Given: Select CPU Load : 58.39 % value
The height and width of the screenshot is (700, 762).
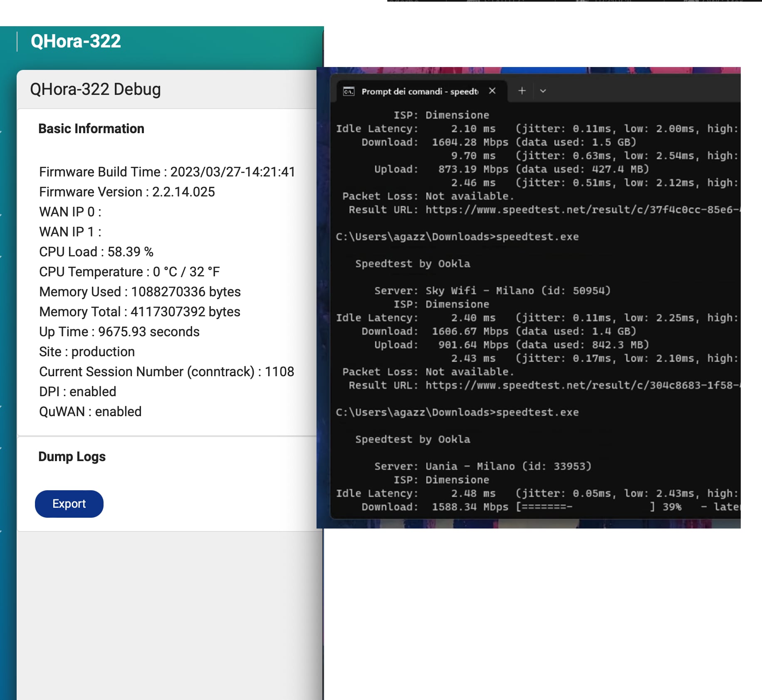Looking at the screenshot, I should tap(96, 252).
